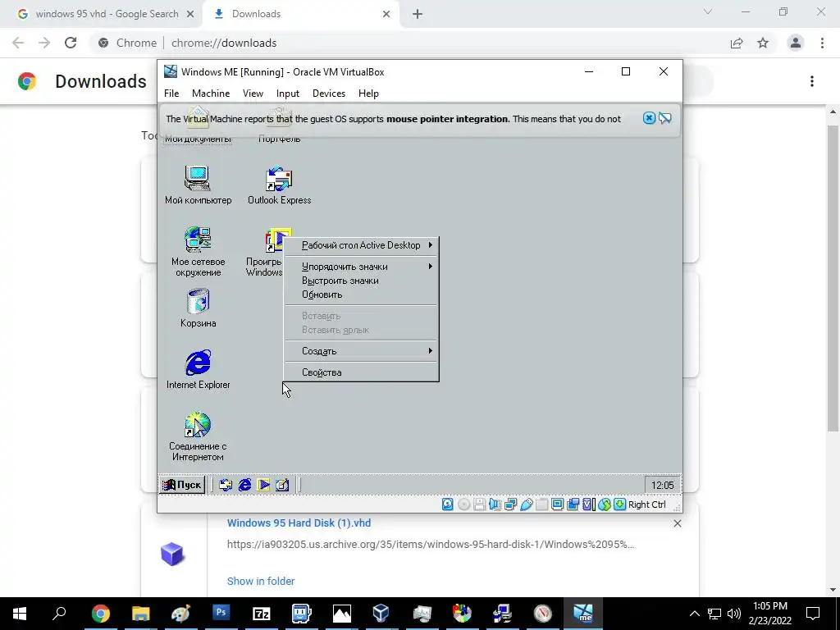The height and width of the screenshot is (630, 840).
Task: Show hidden system tray icons
Action: coord(694,614)
